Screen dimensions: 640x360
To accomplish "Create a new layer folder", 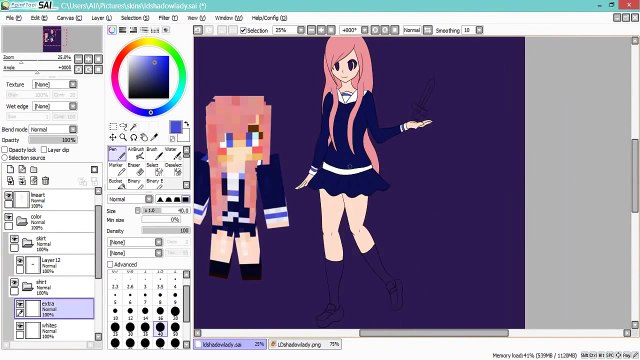I will point(34,169).
